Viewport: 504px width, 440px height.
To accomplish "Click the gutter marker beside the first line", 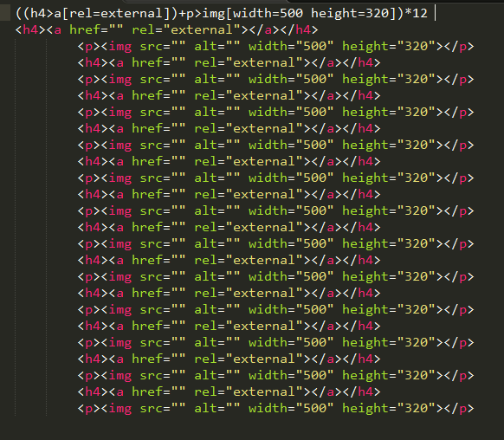I will point(5,13).
